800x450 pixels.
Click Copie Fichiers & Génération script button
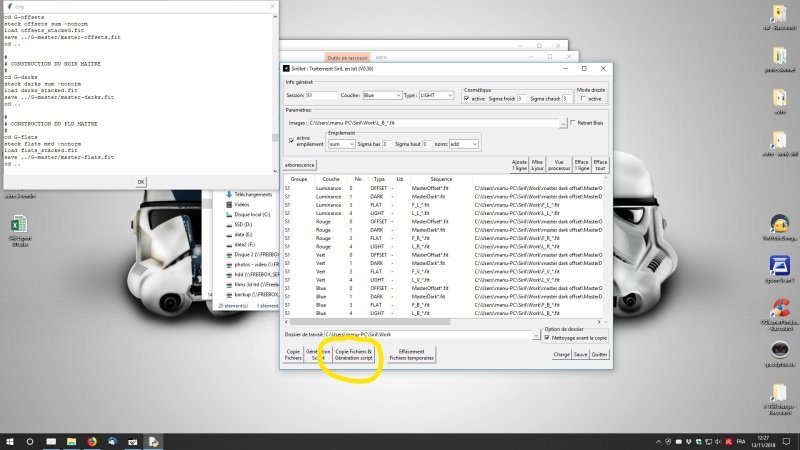pyautogui.click(x=354, y=355)
